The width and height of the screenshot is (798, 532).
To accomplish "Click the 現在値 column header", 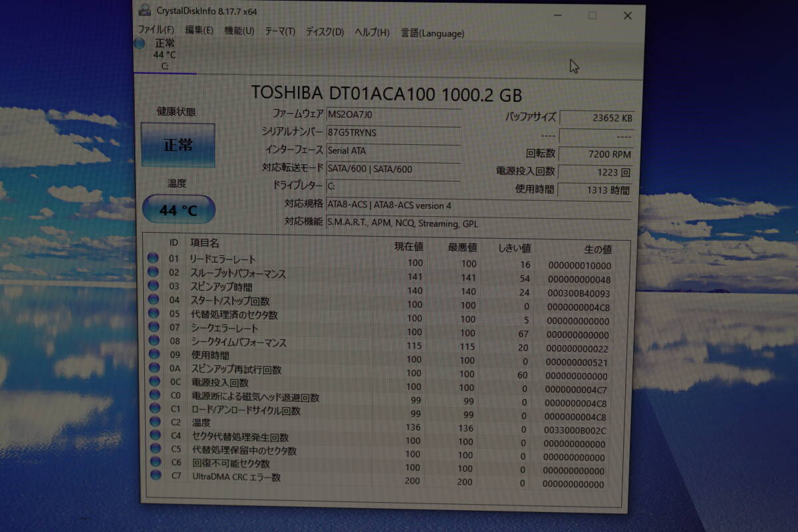I will click(409, 246).
